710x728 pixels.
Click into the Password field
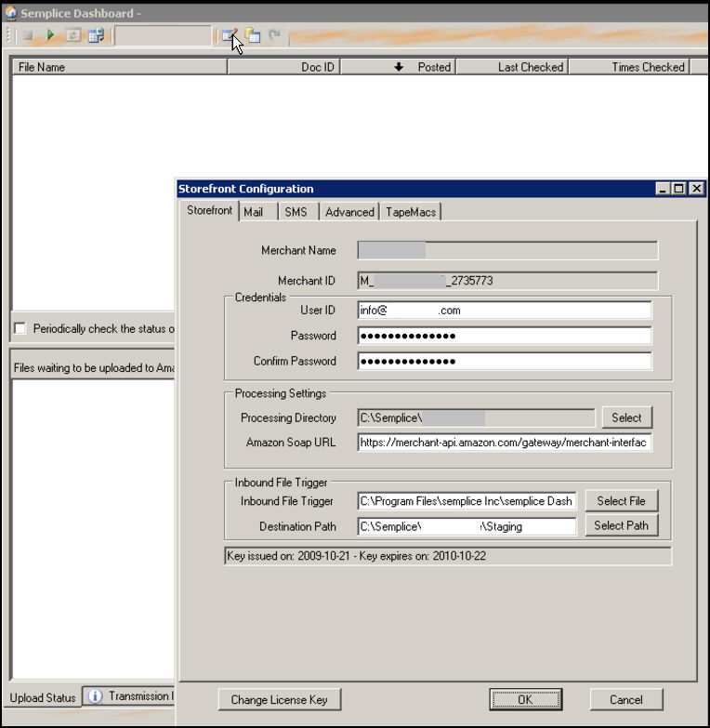pos(505,336)
